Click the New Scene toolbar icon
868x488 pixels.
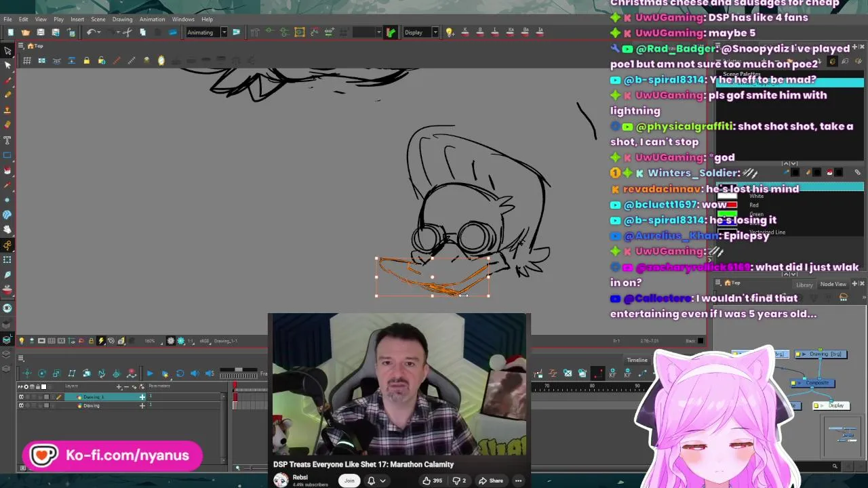tap(11, 33)
